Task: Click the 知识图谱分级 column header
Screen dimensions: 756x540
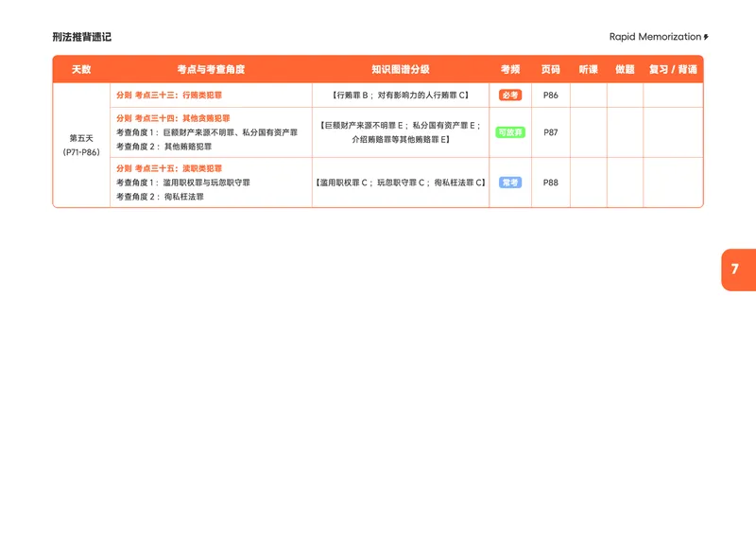Action: [401, 69]
